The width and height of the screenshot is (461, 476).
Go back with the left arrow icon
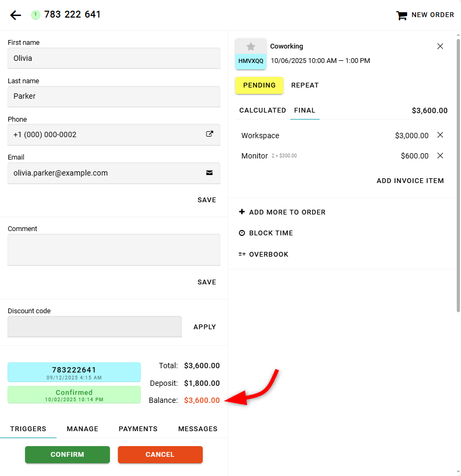click(x=15, y=15)
